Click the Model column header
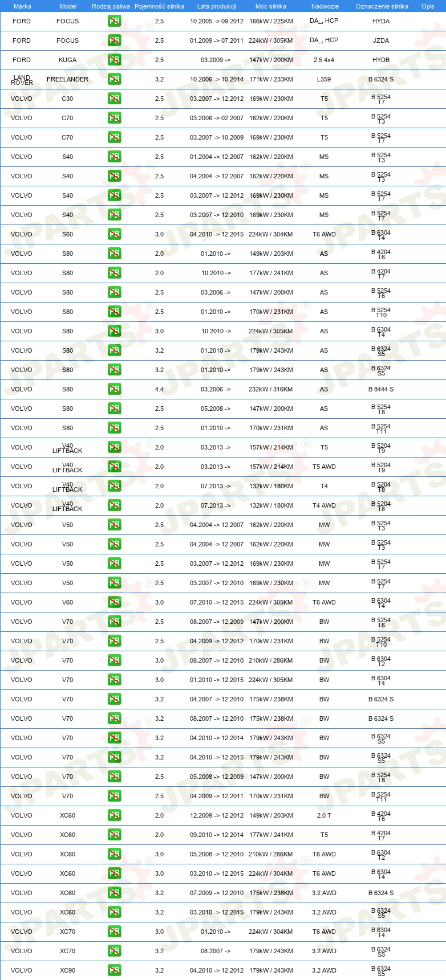Image resolution: width=446 pixels, height=980 pixels. point(68,6)
